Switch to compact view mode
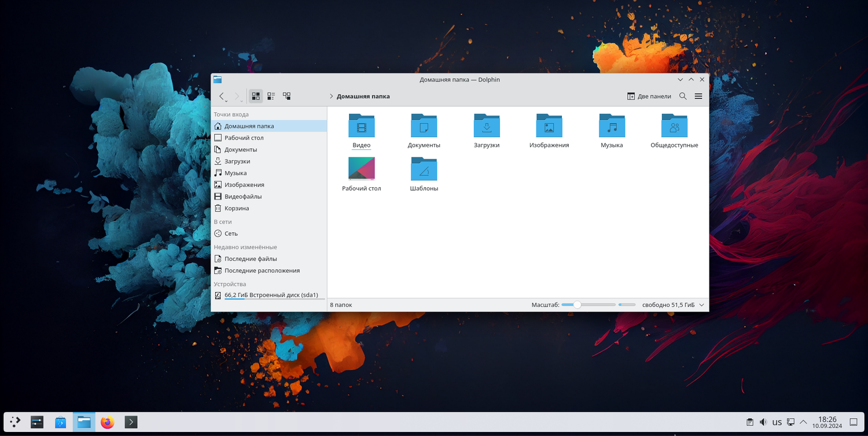 pos(271,96)
